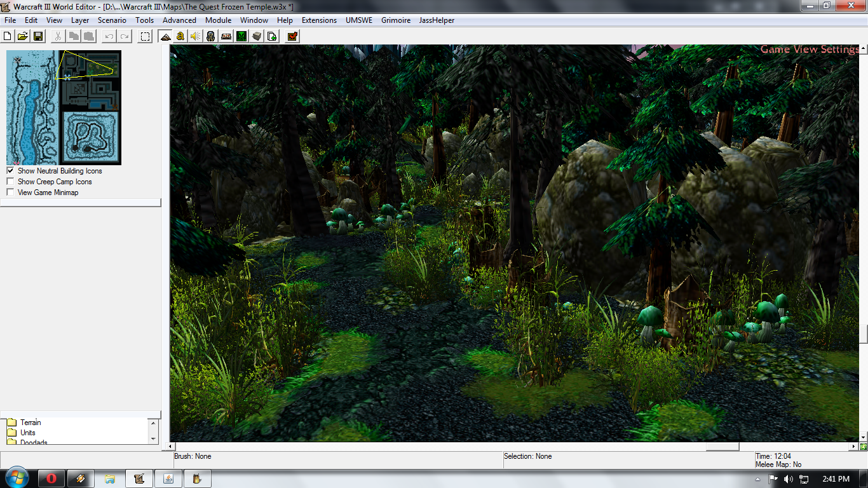Create a new map with New icon

pos(8,36)
